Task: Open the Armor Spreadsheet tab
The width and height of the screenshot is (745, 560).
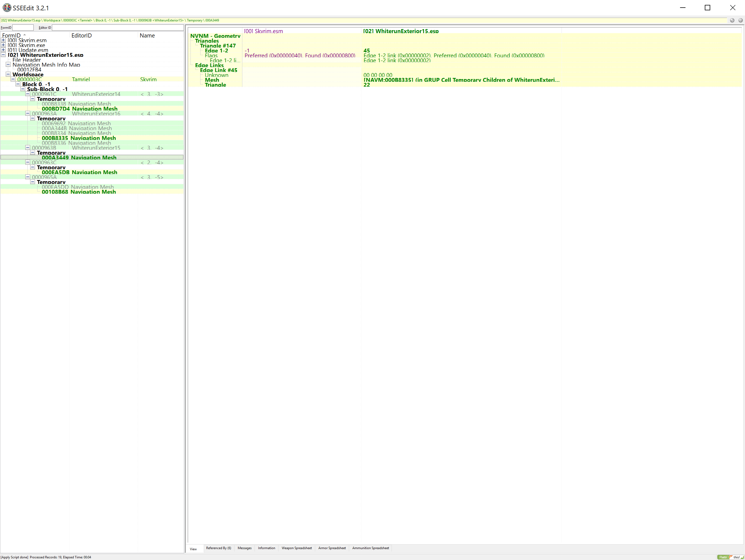Action: point(332,548)
